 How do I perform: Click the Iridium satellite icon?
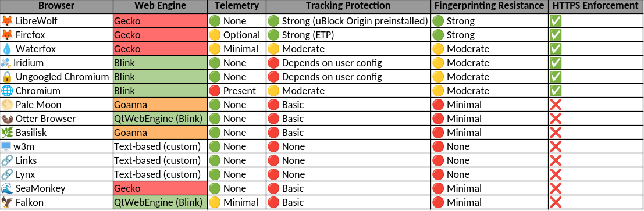pos(6,63)
